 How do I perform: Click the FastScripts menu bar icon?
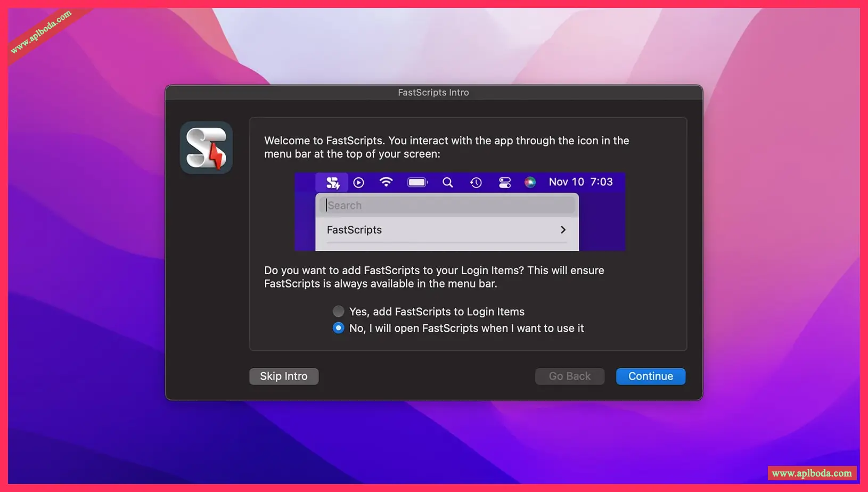click(332, 183)
